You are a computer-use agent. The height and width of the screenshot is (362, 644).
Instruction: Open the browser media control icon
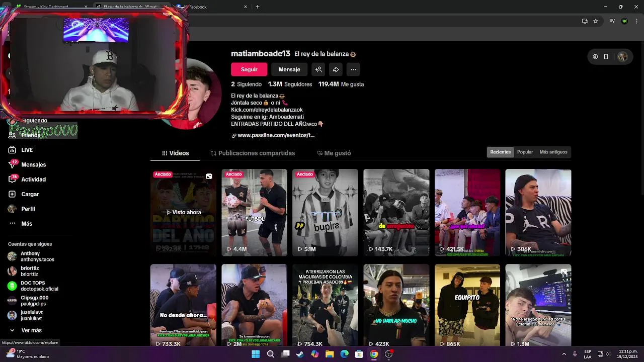pyautogui.click(x=612, y=21)
